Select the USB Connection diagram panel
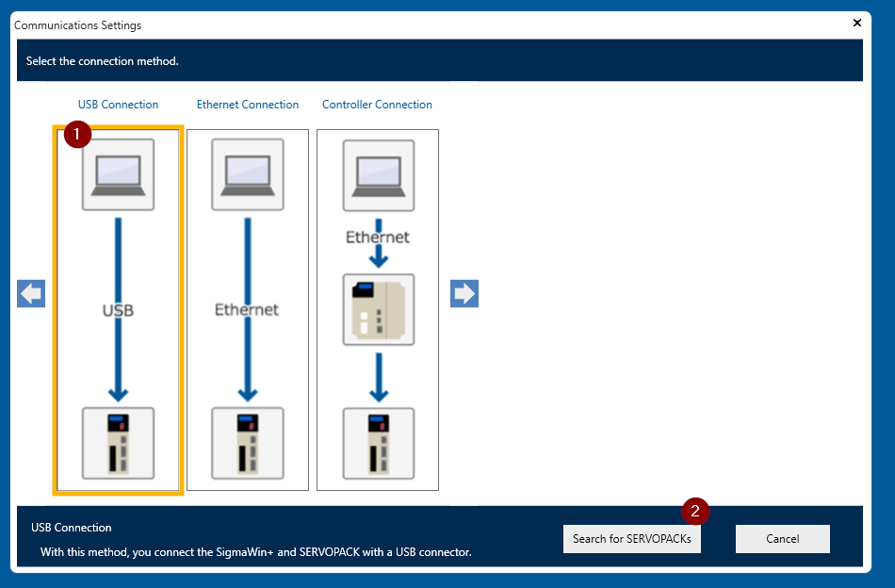This screenshot has height=588, width=895. [118, 310]
